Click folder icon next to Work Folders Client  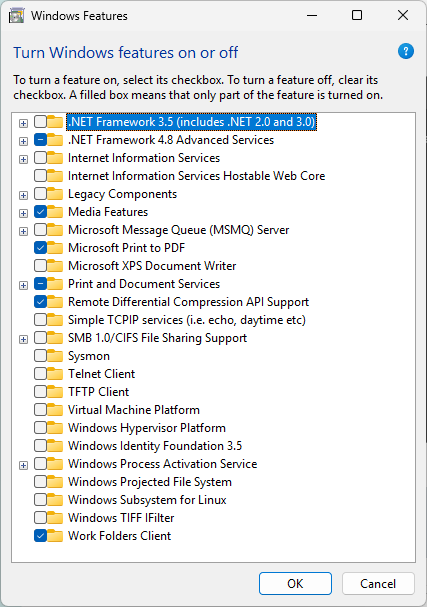click(55, 536)
